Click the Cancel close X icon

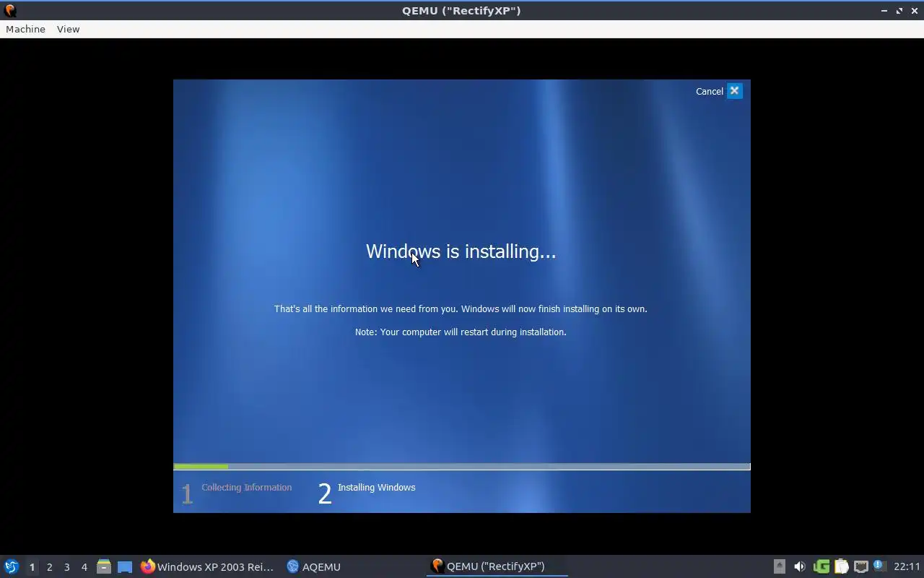(734, 91)
